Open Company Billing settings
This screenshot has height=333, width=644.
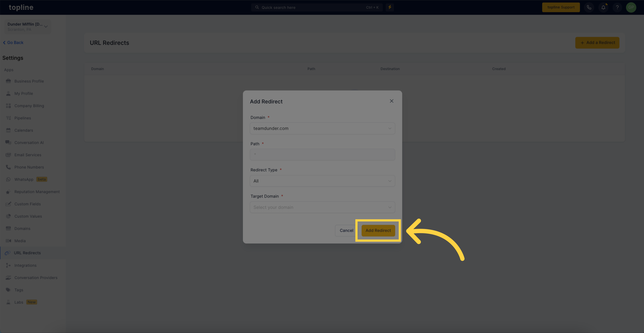(29, 106)
